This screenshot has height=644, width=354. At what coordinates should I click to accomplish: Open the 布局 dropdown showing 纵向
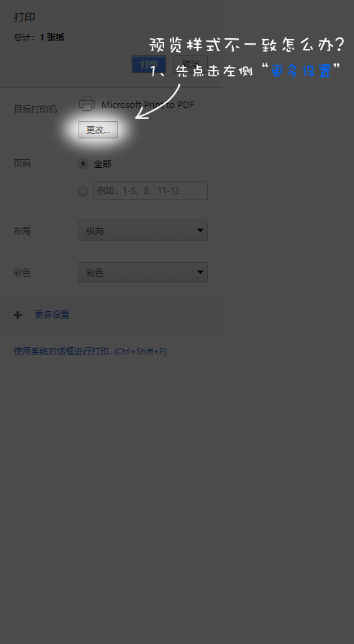[143, 231]
